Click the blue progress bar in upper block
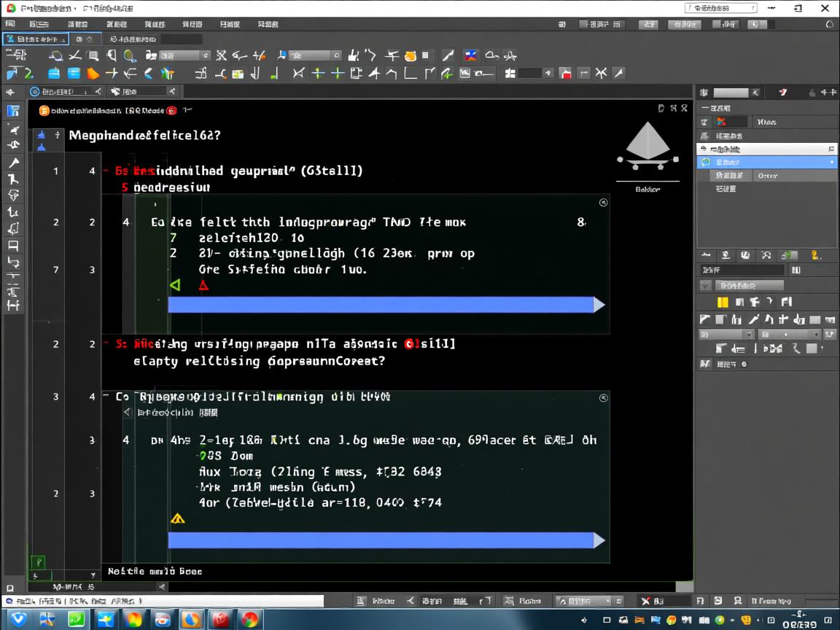The width and height of the screenshot is (840, 630). pyautogui.click(x=386, y=305)
